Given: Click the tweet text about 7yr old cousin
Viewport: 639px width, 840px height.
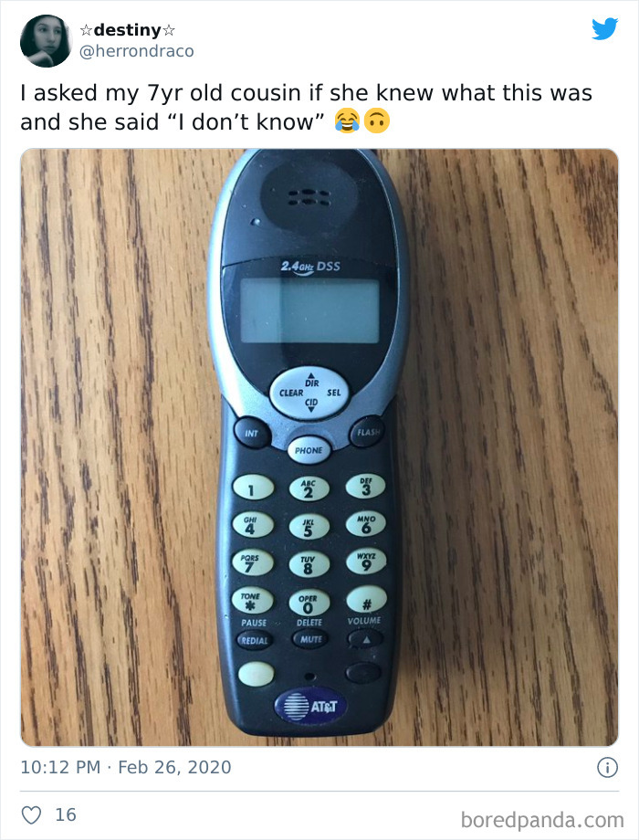Looking at the screenshot, I should tap(307, 107).
